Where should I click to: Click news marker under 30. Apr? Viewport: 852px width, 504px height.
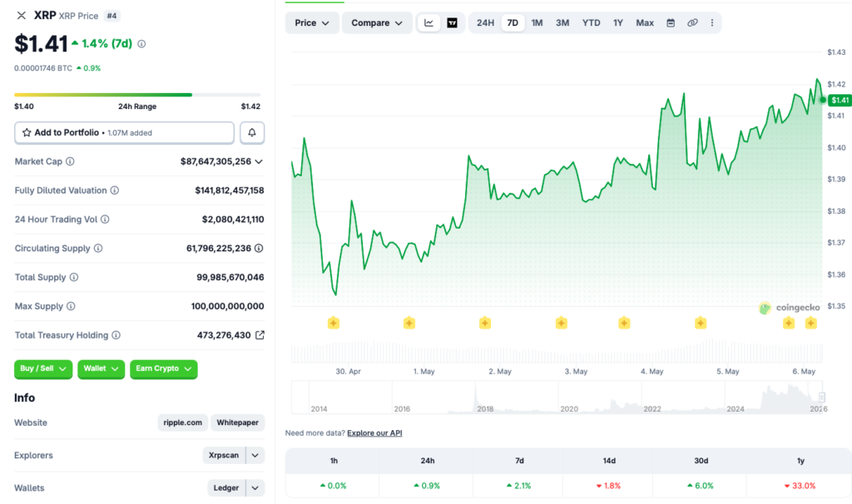pyautogui.click(x=334, y=324)
